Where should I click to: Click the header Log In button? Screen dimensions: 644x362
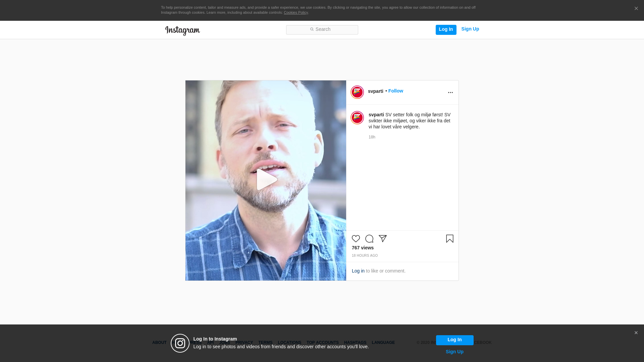click(446, 29)
